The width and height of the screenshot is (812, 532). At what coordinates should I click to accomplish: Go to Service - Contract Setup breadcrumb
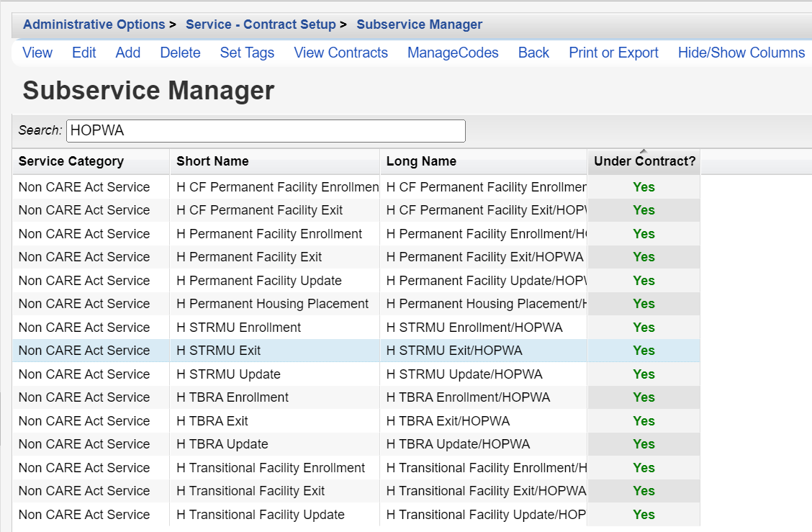[x=261, y=24]
